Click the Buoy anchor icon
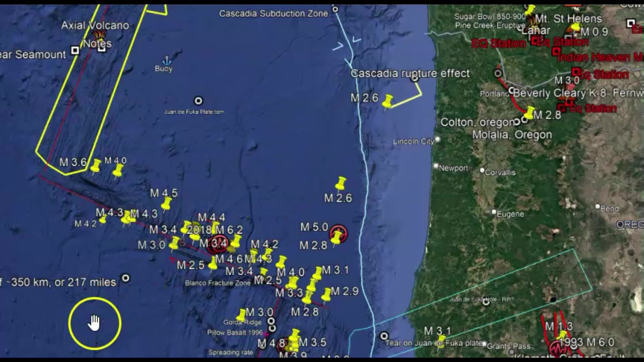Viewport: 644px width, 362px height. pos(167,61)
